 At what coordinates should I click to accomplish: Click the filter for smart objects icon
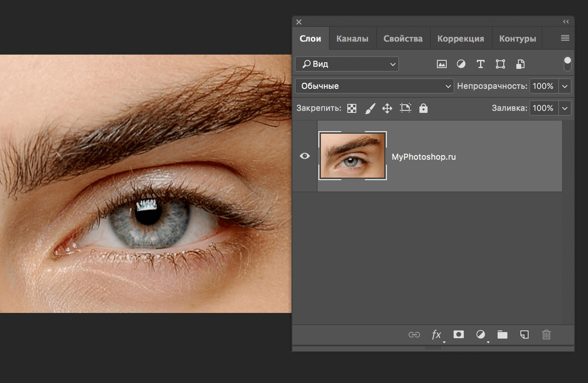[x=520, y=64]
